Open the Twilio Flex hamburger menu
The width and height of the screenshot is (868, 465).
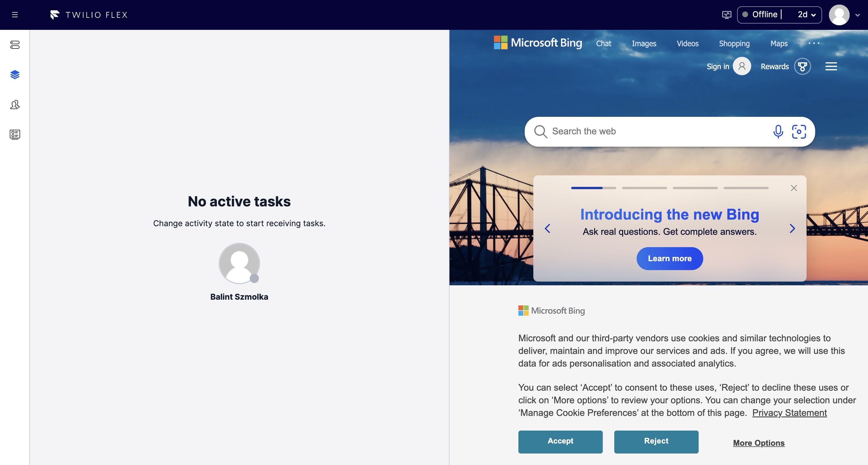tap(15, 15)
